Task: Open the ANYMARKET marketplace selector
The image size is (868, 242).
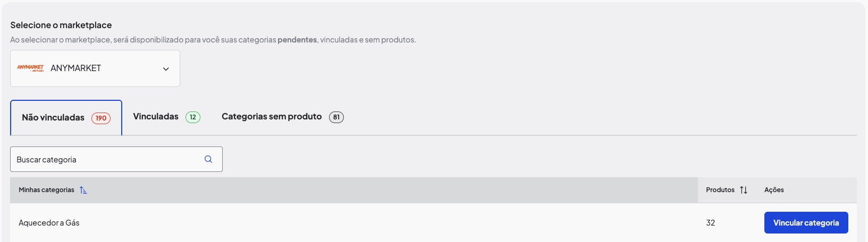Action: coord(95,68)
